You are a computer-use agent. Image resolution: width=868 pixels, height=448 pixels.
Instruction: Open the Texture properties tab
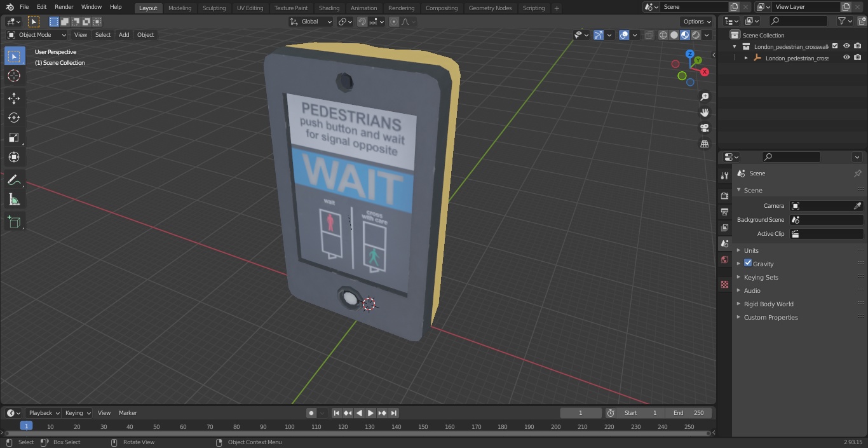pos(724,284)
